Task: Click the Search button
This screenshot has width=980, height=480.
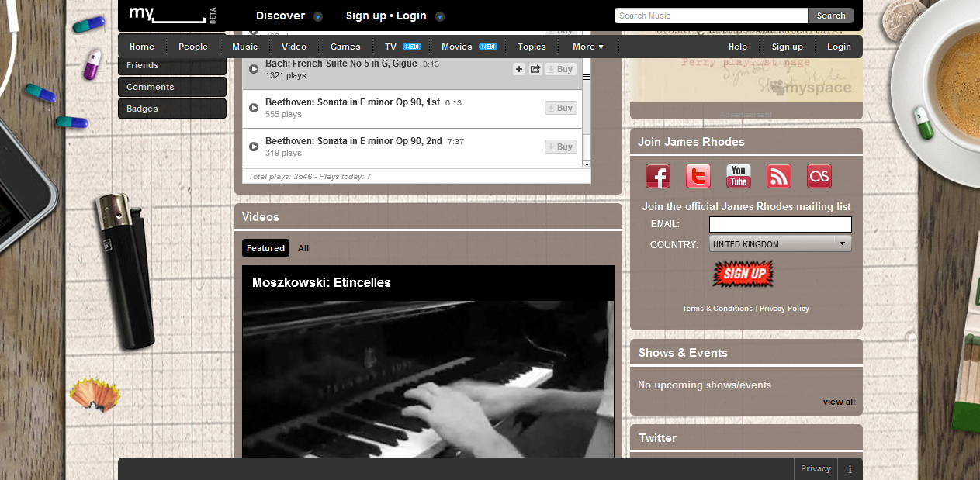Action: 830,16
